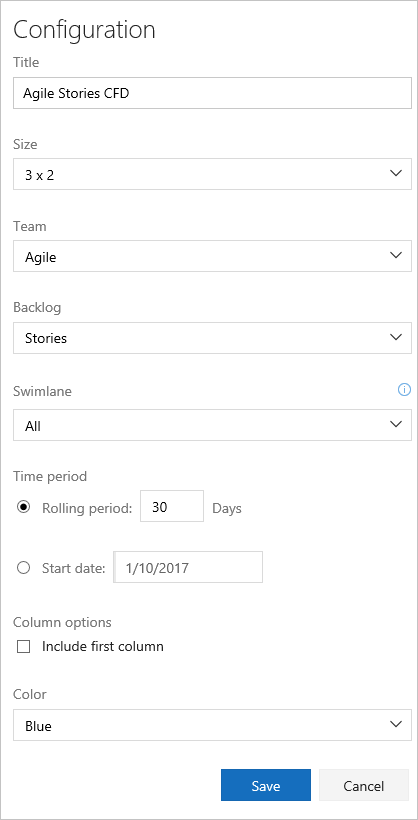Image resolution: width=418 pixels, height=820 pixels.
Task: Open the Swimlane dropdown showing All
Action: coord(212,425)
